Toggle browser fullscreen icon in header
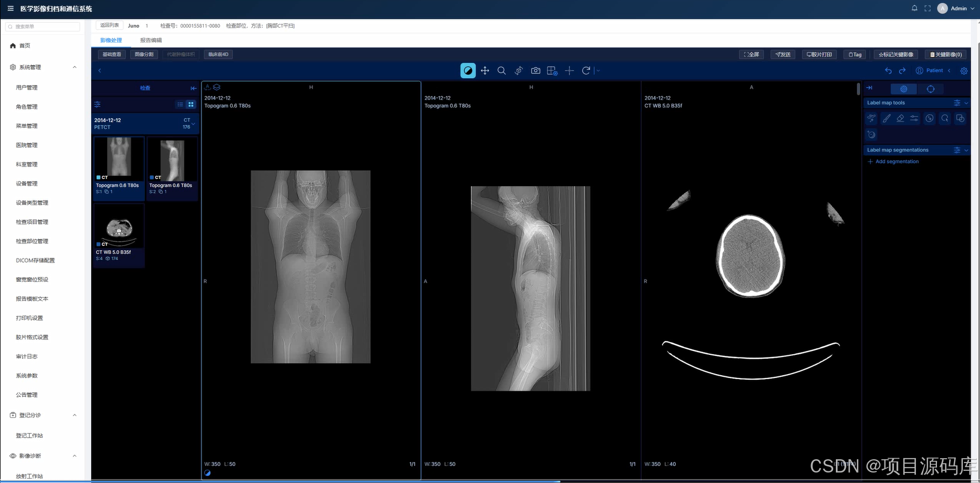980x483 pixels. tap(928, 8)
